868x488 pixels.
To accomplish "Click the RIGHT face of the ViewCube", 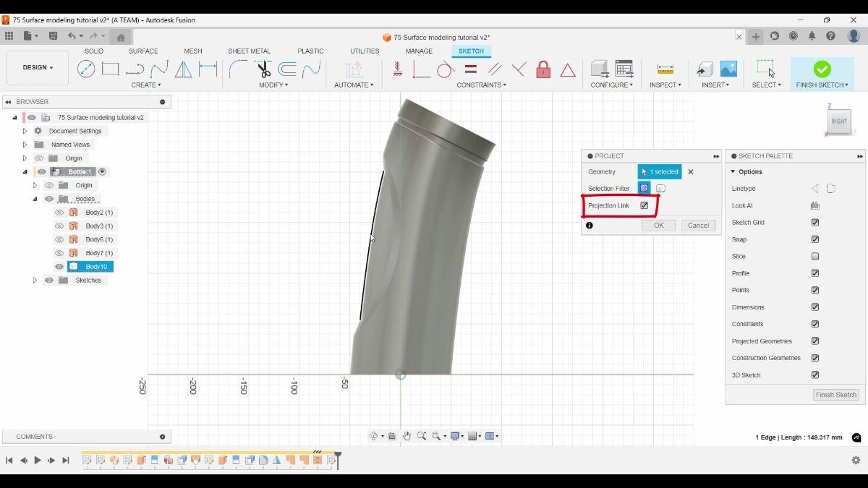I will tap(839, 121).
